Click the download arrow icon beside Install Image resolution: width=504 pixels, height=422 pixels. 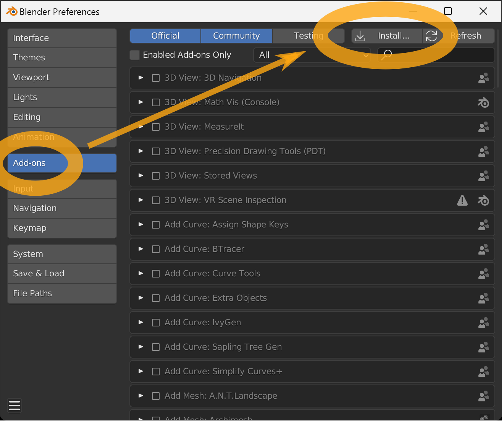click(x=360, y=36)
